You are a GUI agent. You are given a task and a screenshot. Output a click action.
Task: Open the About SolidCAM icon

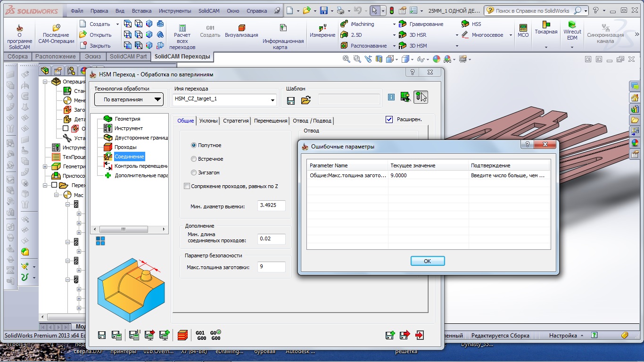tap(19, 28)
